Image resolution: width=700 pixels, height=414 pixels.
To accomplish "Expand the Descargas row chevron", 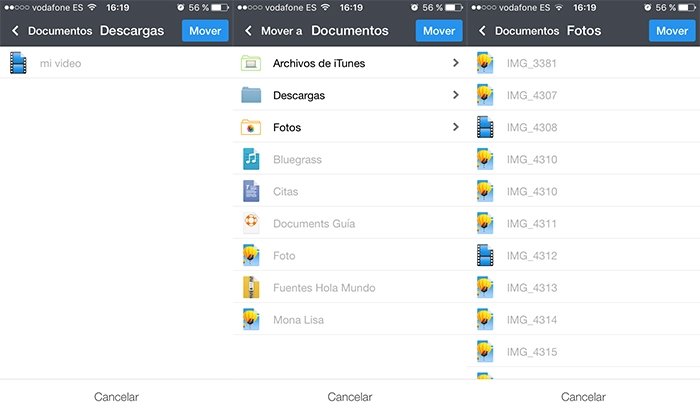I will pos(455,95).
